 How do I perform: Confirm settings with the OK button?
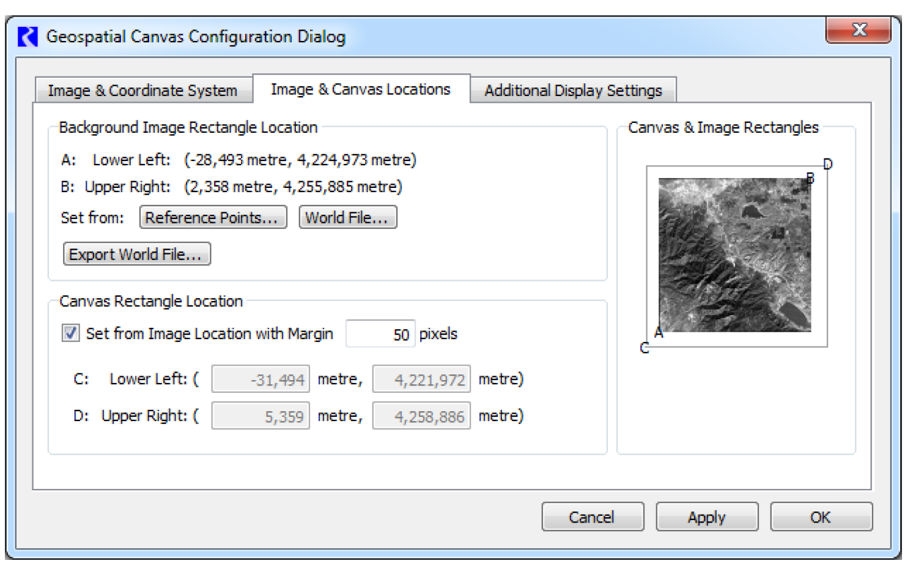[820, 517]
